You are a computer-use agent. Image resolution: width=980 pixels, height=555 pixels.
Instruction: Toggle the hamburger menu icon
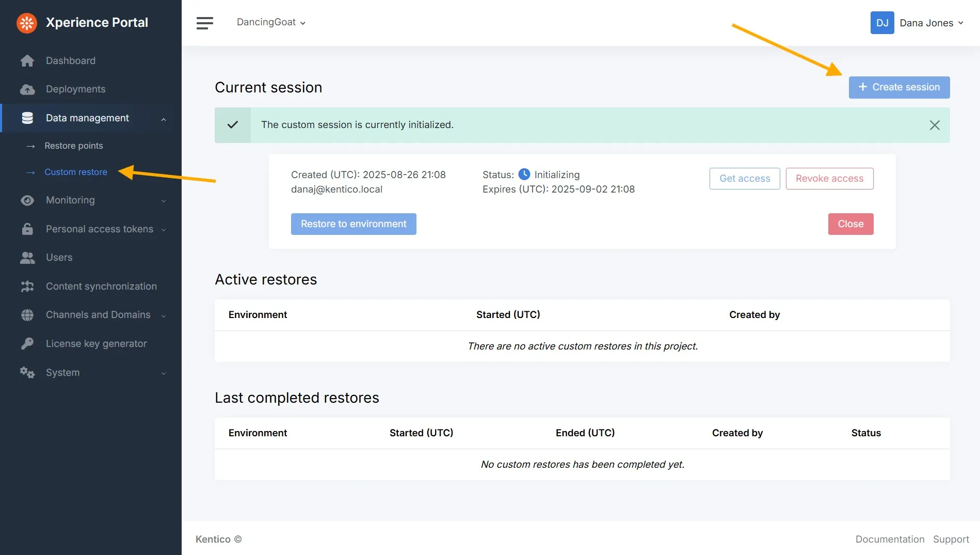[x=205, y=23]
